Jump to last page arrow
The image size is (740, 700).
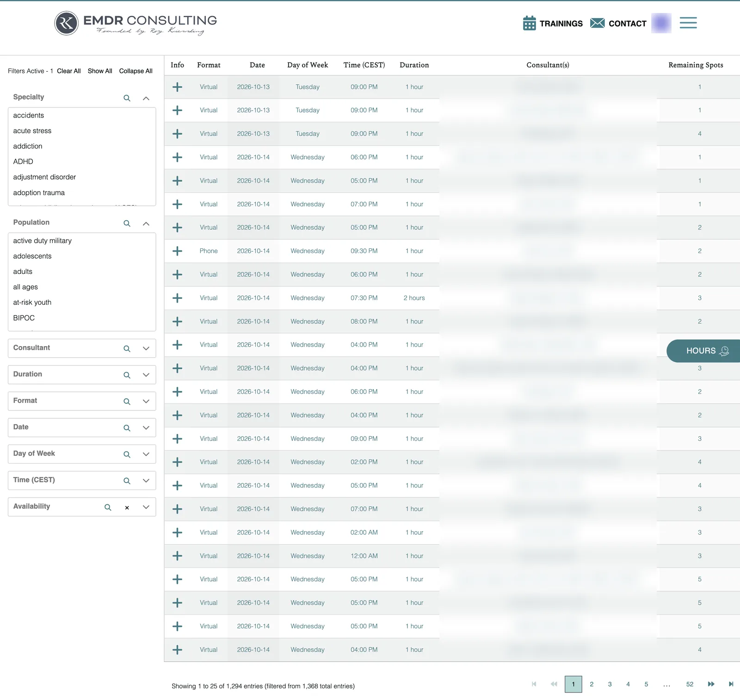731,684
